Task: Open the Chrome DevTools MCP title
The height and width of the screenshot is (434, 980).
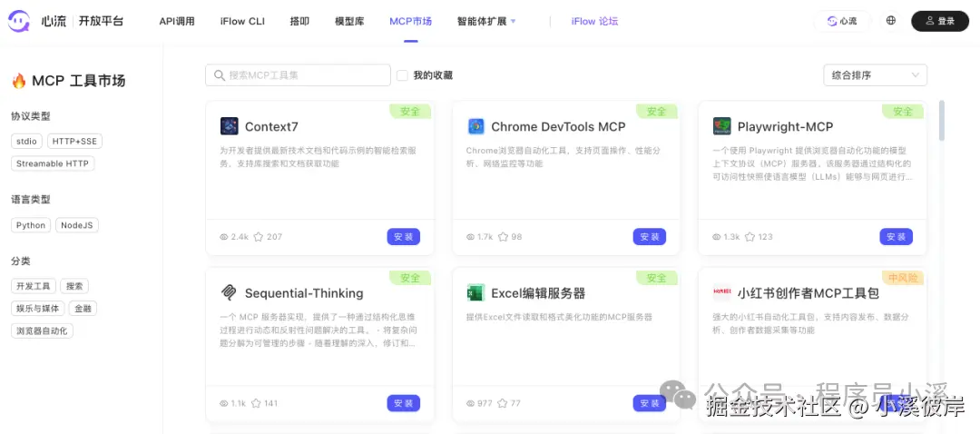Action: [558, 127]
